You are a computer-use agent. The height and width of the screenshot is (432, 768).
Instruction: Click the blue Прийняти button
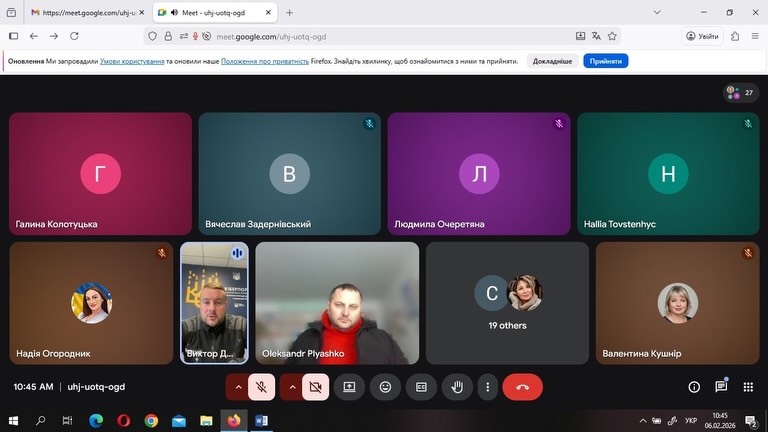(x=605, y=61)
